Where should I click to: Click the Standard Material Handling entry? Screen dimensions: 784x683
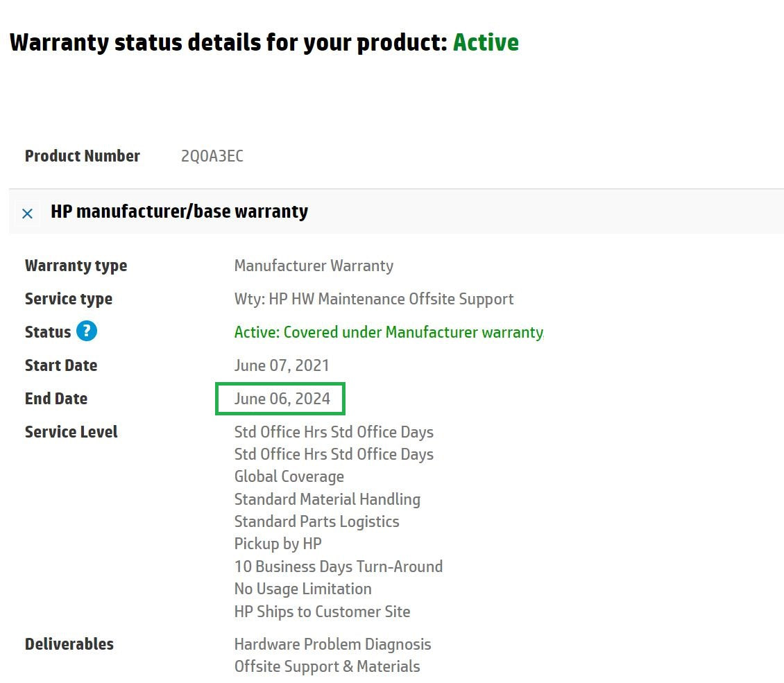point(327,499)
